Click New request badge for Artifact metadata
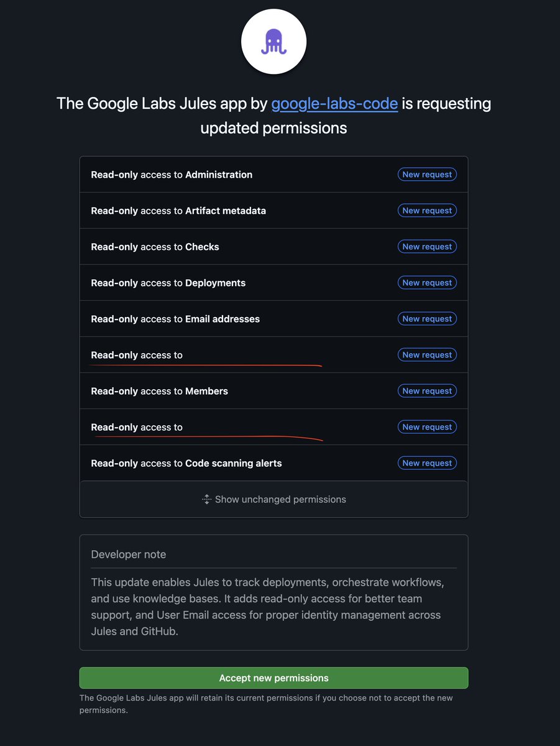This screenshot has height=746, width=560. click(x=427, y=211)
